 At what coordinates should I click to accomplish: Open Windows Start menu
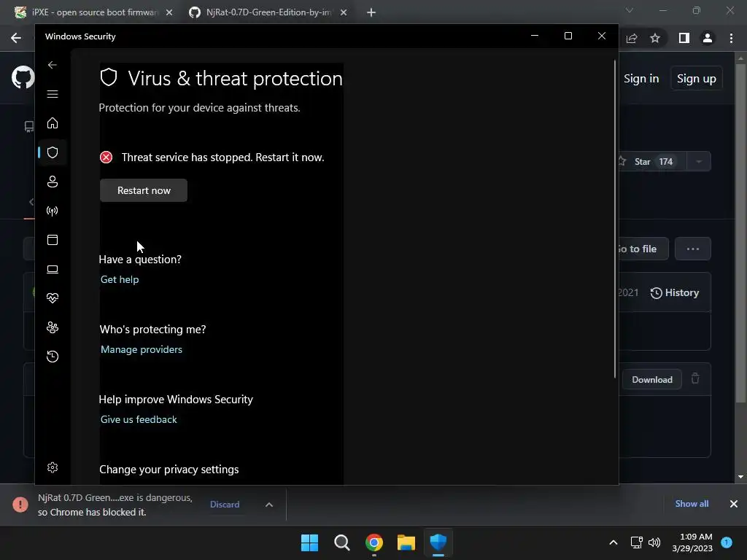click(309, 542)
